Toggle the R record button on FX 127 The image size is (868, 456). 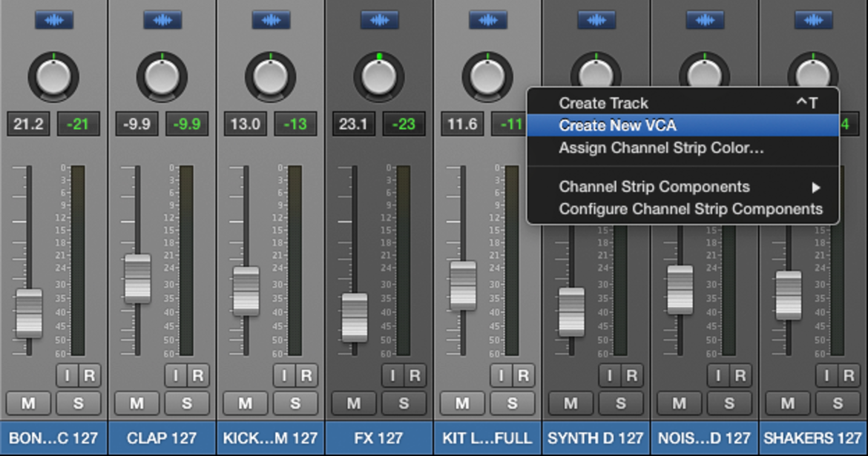[415, 376]
